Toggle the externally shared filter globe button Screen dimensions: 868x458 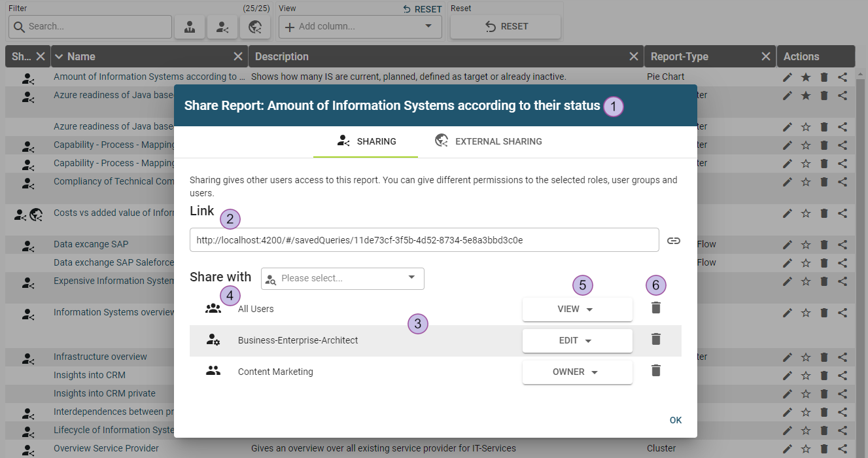(x=255, y=27)
